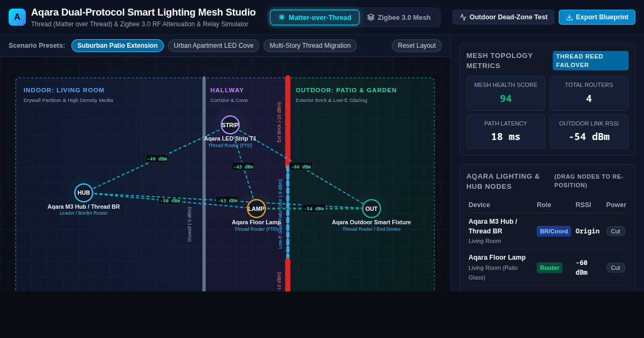Select the STRIP node on canvas
644x338 pixels.
230,125
